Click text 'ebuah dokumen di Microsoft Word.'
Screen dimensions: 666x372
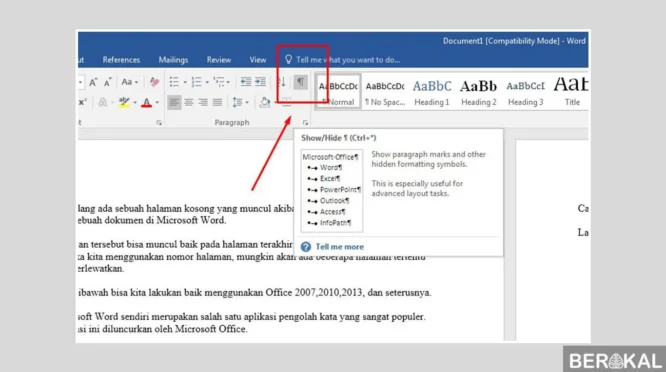[152, 220]
